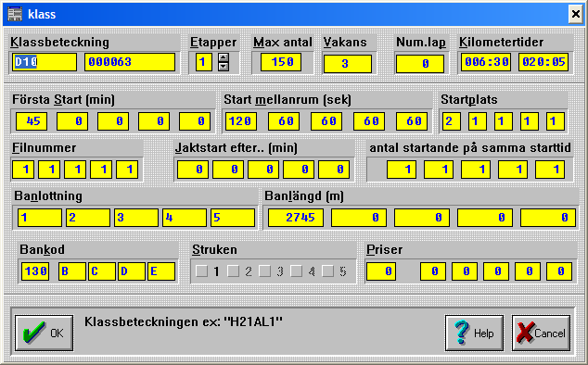Click the Bankod field showing 130

pos(35,271)
